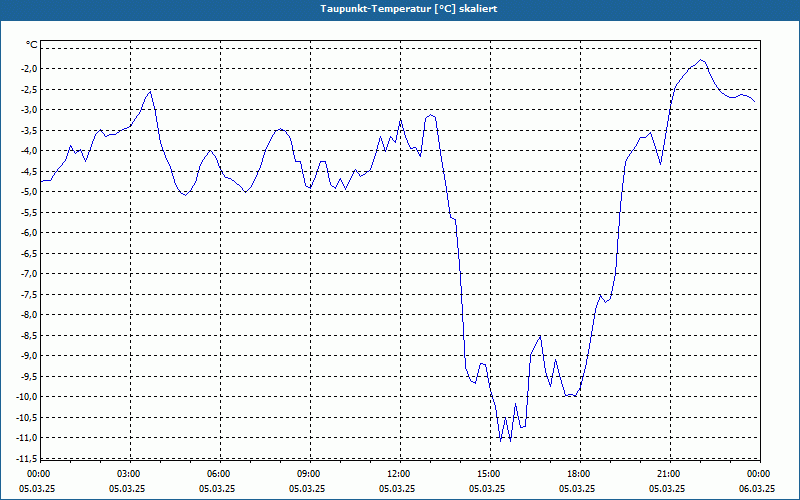This screenshot has width=800, height=500.
Task: Pick the '-4,0' y-axis tick label
Action: [x=29, y=151]
